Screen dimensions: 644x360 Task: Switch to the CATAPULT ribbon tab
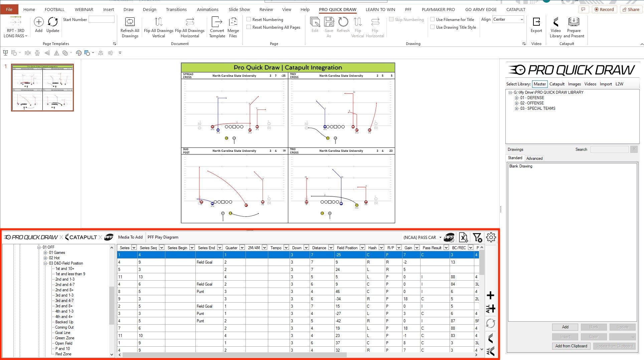click(x=516, y=9)
